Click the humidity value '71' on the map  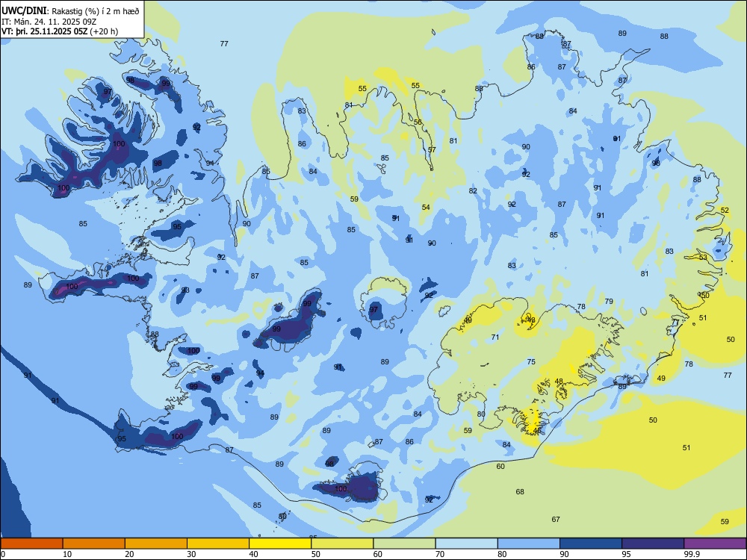click(x=495, y=337)
